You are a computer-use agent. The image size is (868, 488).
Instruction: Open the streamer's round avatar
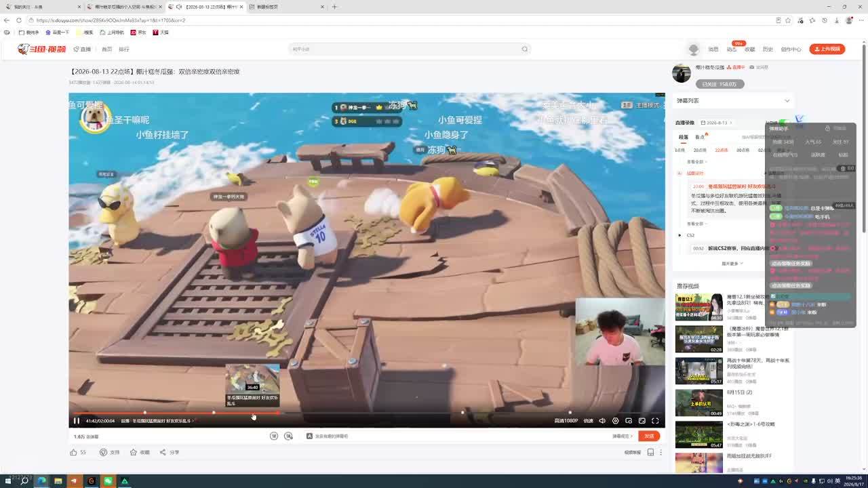click(682, 73)
